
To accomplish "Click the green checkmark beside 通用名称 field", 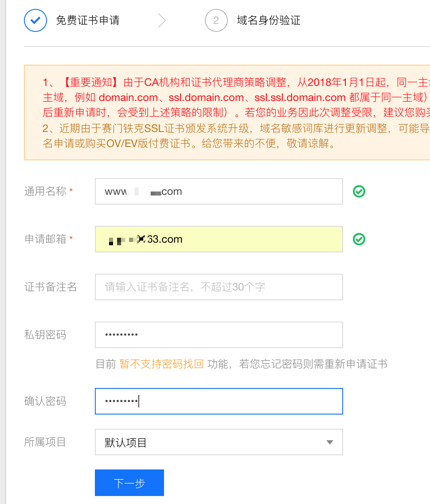I will (359, 191).
